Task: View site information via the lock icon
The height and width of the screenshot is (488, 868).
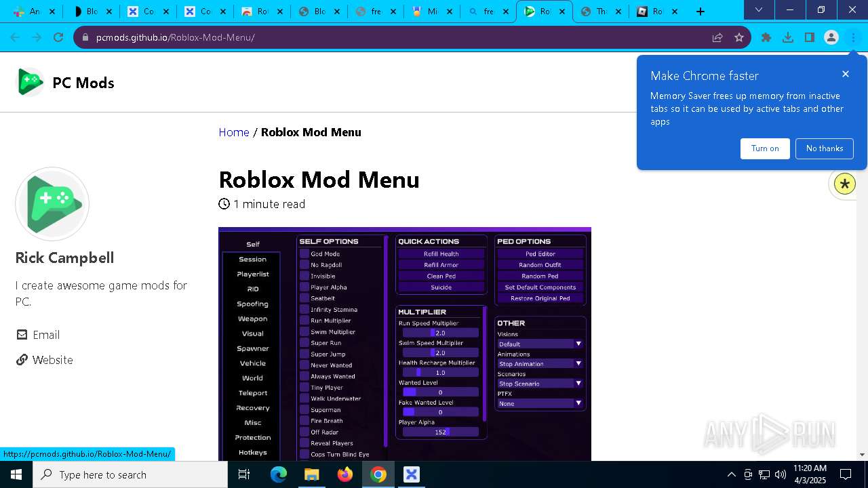Action: (x=85, y=37)
